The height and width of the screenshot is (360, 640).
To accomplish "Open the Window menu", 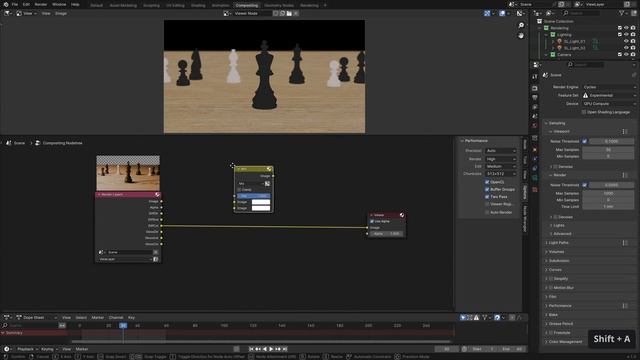I will [59, 4].
